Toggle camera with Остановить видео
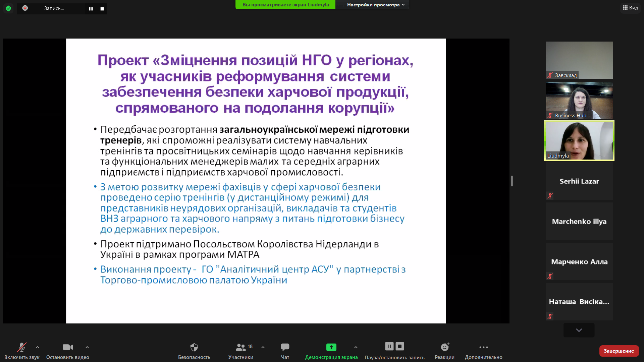 click(x=68, y=351)
